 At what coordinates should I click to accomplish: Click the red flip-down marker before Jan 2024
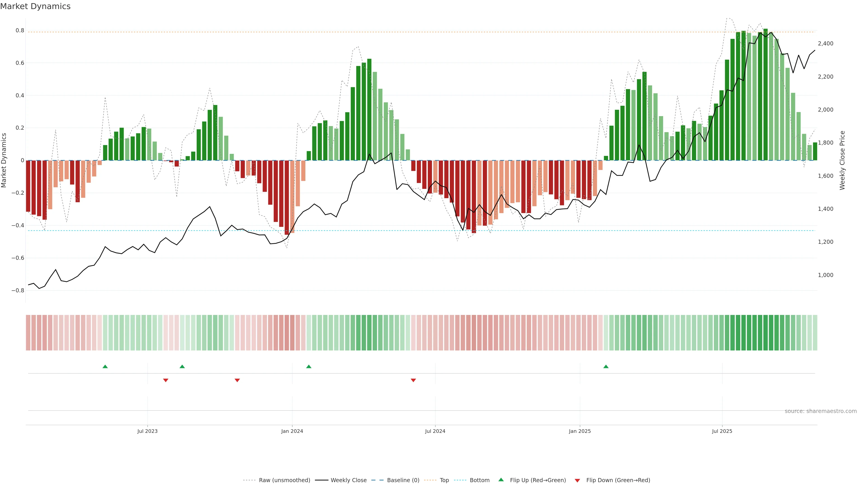237,380
